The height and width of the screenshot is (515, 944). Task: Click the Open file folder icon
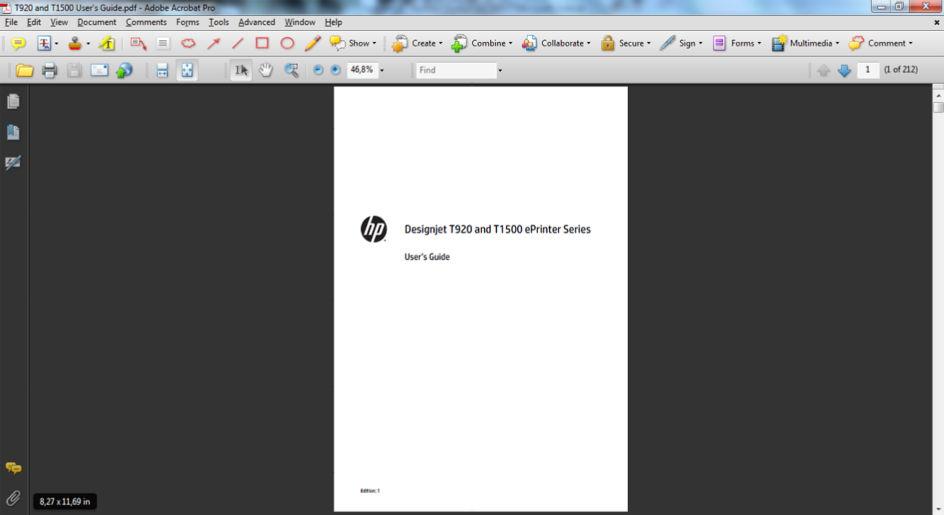click(x=24, y=70)
